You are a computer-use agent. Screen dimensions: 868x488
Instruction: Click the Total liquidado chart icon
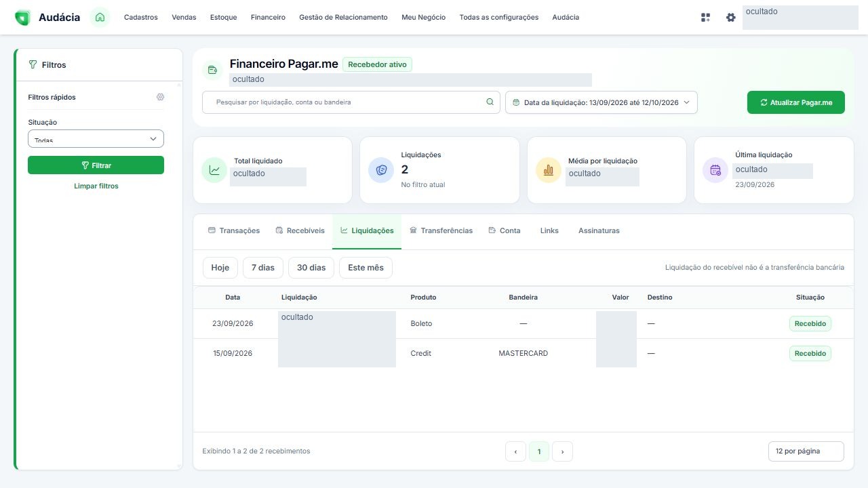pos(214,170)
